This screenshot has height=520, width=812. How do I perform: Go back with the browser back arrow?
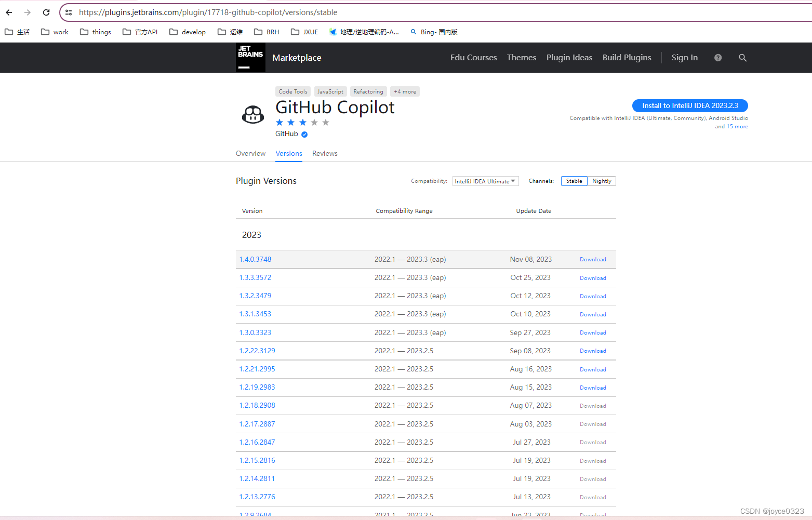pyautogui.click(x=9, y=12)
